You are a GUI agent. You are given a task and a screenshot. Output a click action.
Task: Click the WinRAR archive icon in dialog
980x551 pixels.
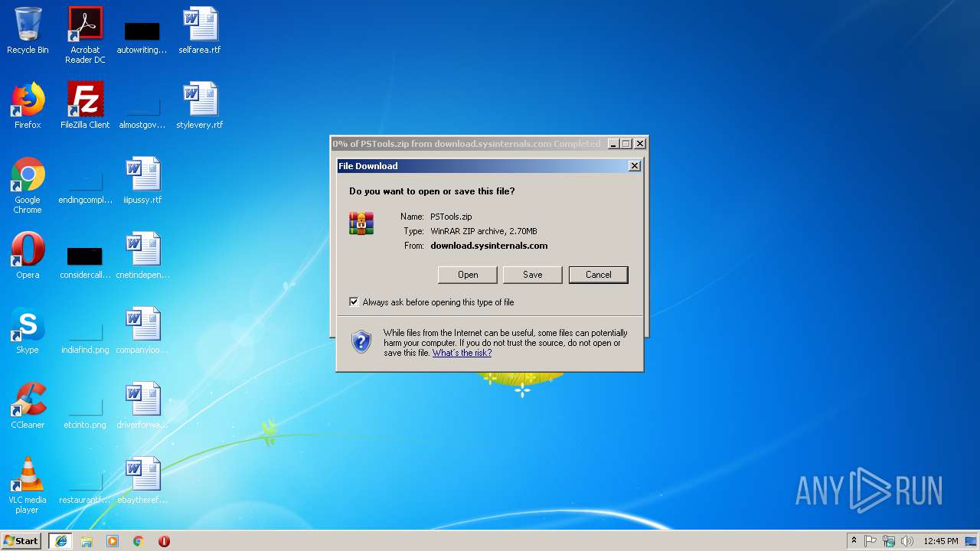pyautogui.click(x=361, y=223)
